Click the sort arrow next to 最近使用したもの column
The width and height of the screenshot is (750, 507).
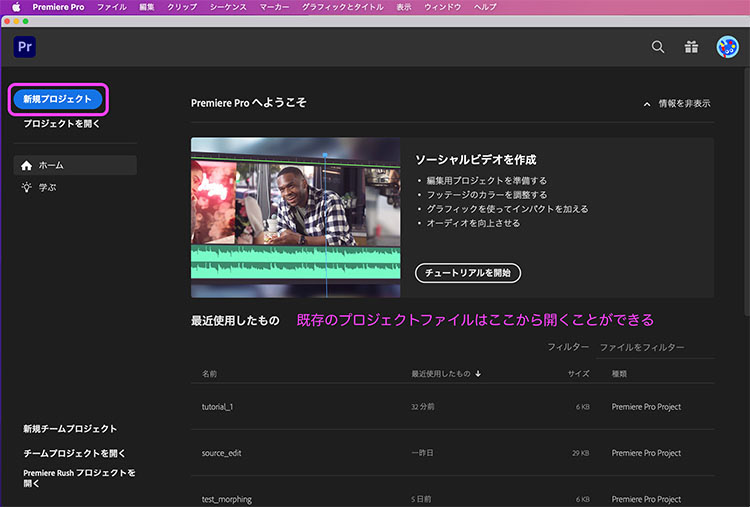pos(478,374)
